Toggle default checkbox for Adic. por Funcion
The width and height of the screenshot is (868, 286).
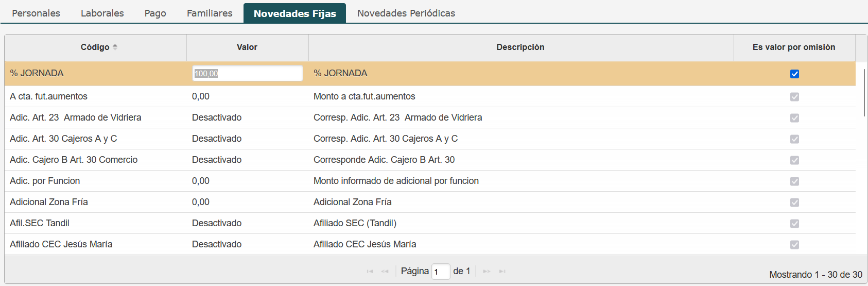pyautogui.click(x=794, y=181)
